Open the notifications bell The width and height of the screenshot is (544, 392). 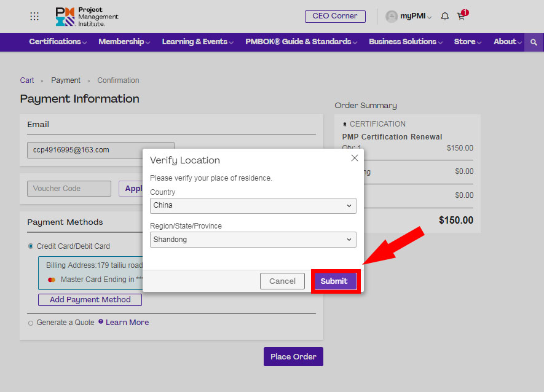(x=445, y=17)
